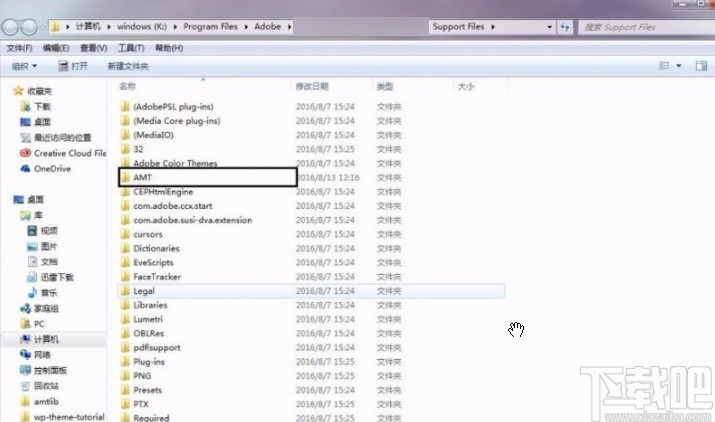The image size is (715, 422).
Task: Toggle the preview pane icon
Action: point(701,66)
